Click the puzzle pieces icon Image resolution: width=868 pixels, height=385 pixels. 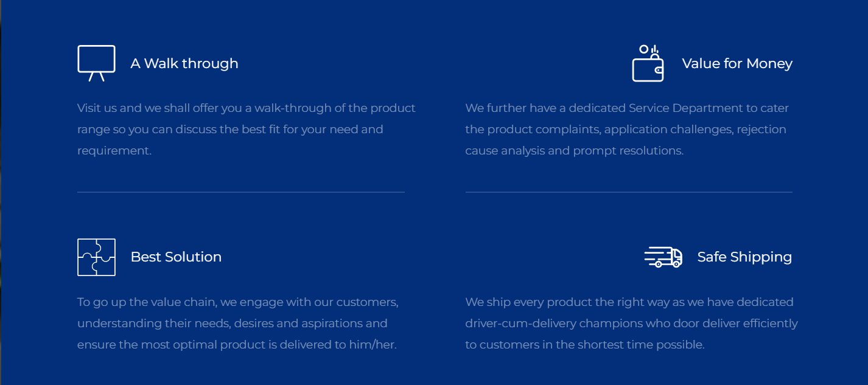pos(96,257)
